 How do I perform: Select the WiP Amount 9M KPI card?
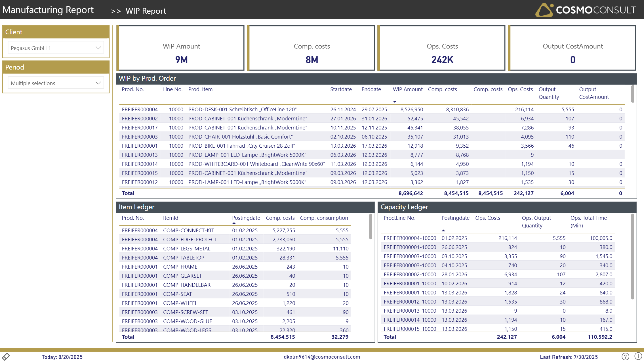[x=181, y=48]
